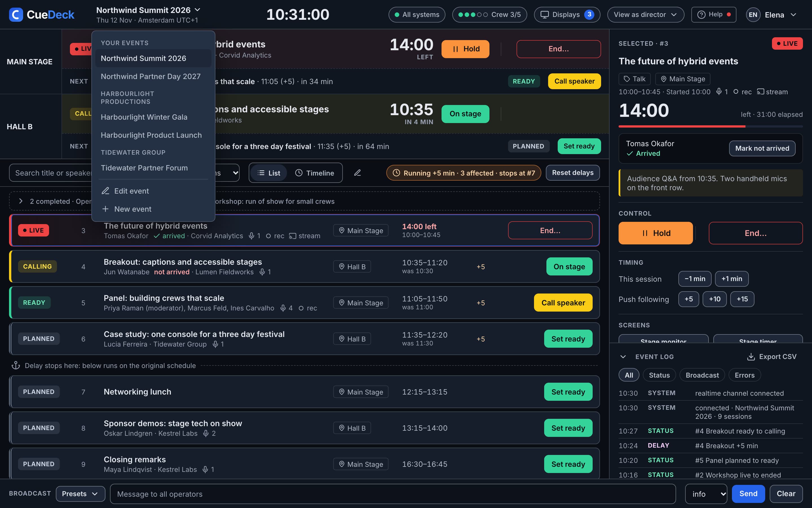Click Mark not arrived for Tomas Okafor

click(x=762, y=148)
